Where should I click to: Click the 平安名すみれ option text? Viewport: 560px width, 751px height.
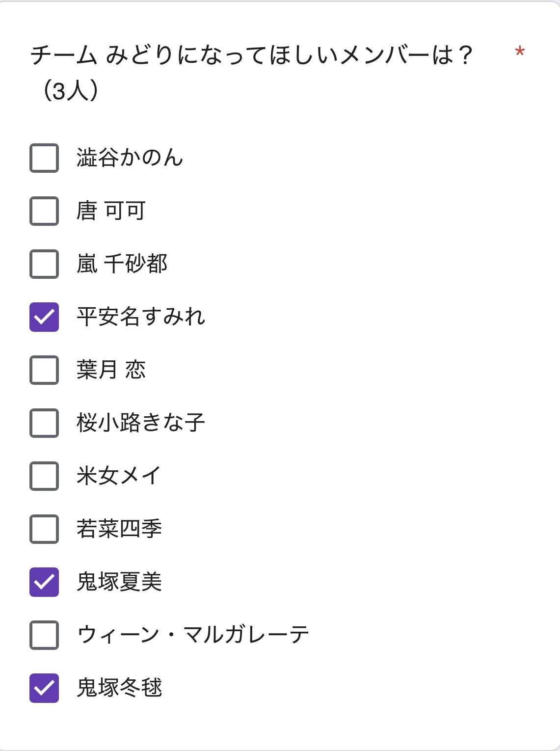point(141,317)
